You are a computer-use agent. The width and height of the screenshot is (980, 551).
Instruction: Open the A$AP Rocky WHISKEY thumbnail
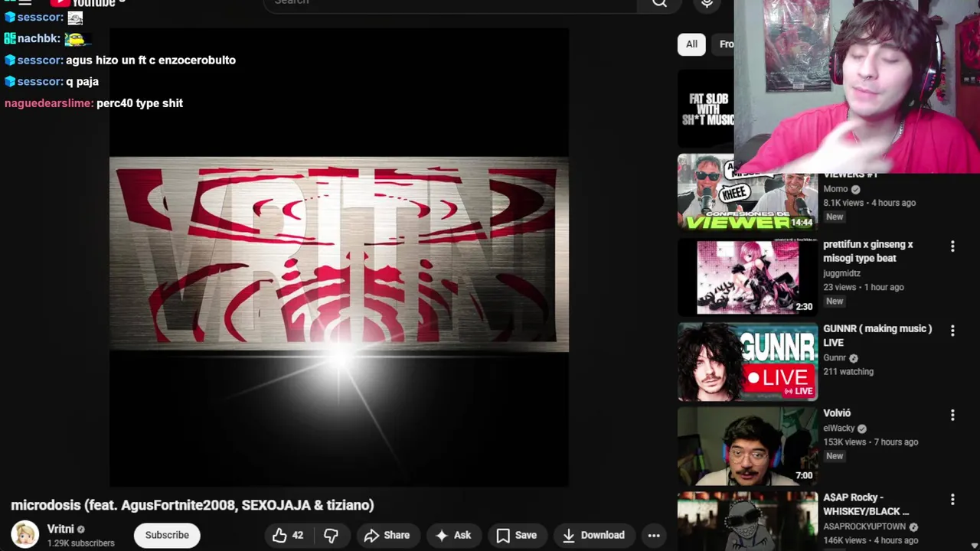click(747, 521)
